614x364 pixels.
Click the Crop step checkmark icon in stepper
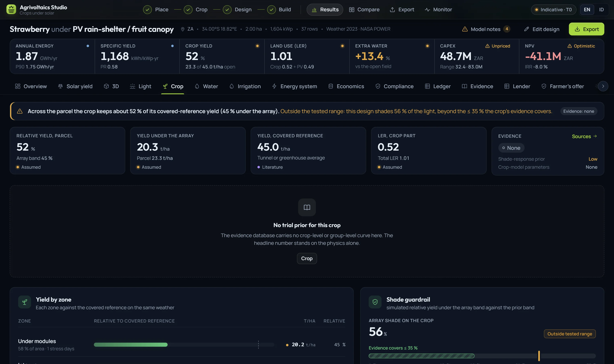(x=188, y=10)
